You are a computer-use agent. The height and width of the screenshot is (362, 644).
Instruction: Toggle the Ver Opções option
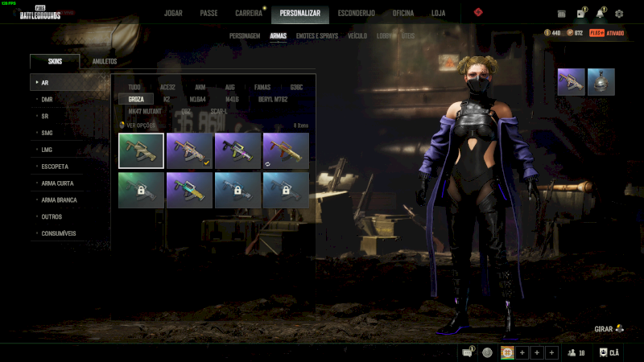coord(137,125)
